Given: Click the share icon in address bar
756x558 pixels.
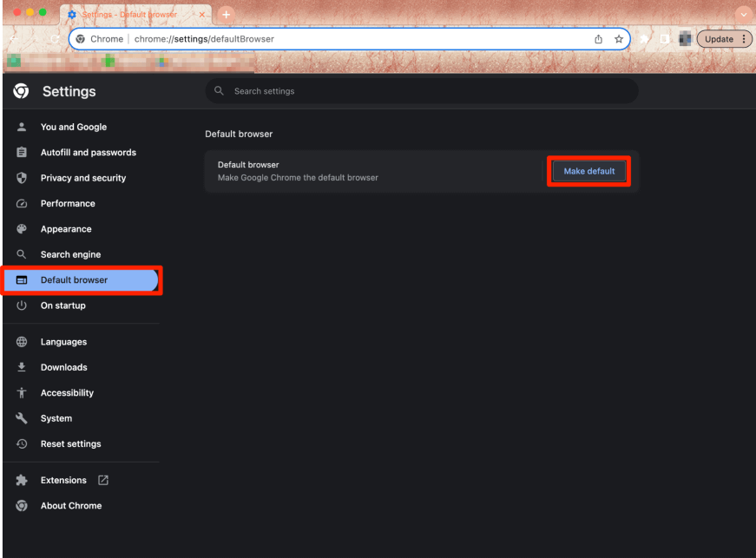Looking at the screenshot, I should pyautogui.click(x=598, y=39).
